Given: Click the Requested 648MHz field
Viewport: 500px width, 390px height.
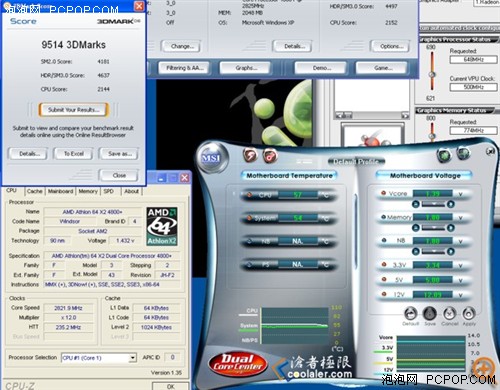Looking at the screenshot, I should click(x=473, y=60).
